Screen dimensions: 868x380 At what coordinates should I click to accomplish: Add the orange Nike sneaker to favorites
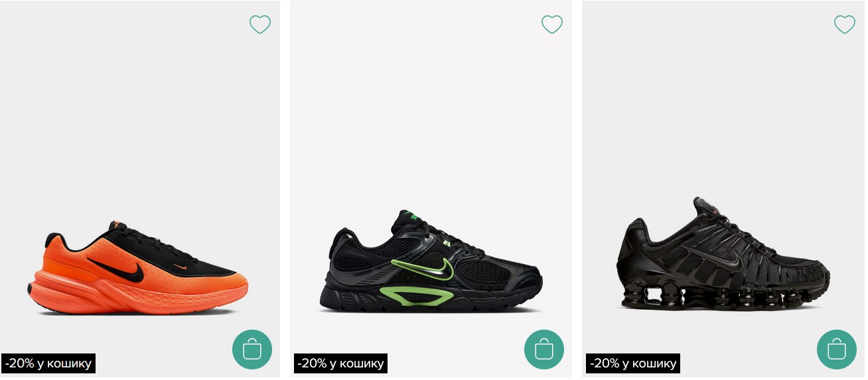pyautogui.click(x=259, y=25)
